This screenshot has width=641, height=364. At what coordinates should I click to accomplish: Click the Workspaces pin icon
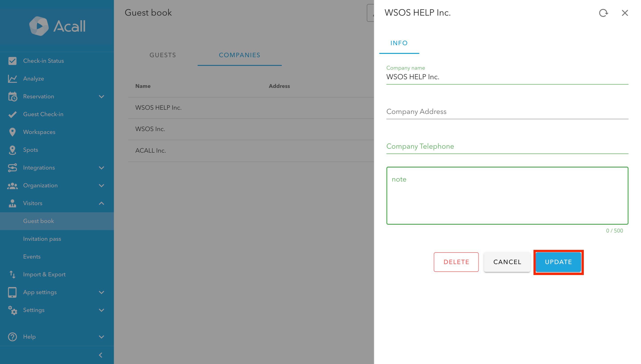12,132
